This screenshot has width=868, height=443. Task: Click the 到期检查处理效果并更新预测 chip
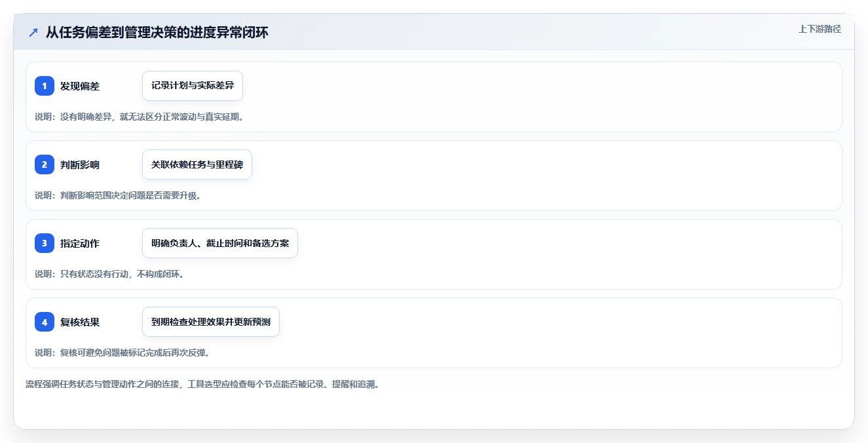pos(211,322)
